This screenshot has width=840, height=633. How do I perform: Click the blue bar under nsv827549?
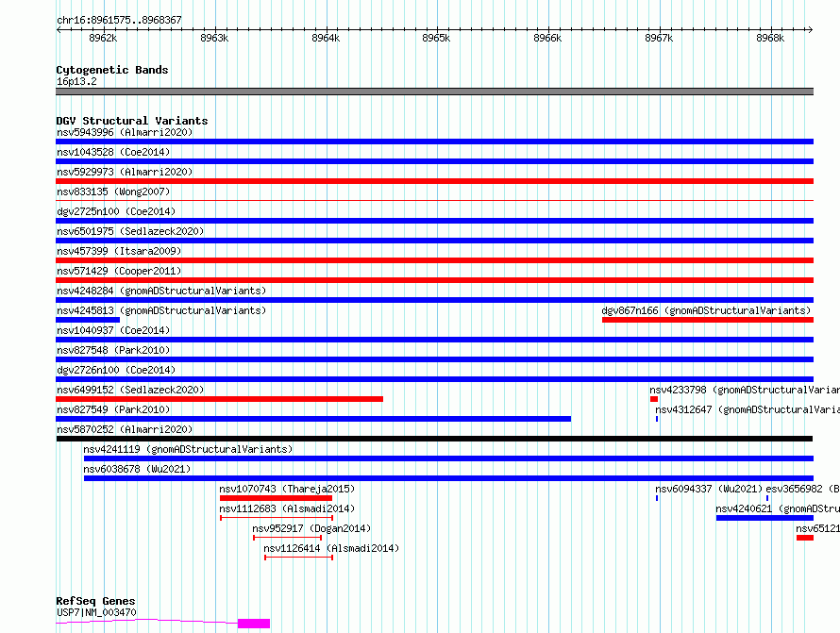click(313, 419)
